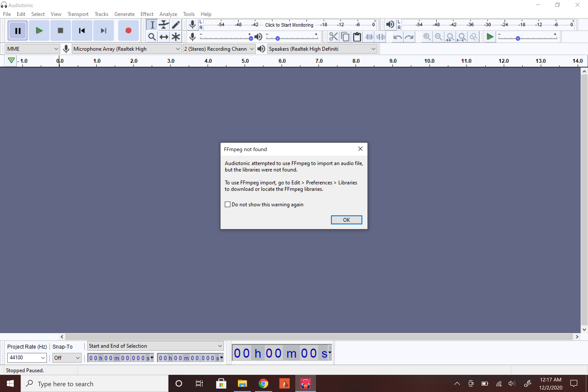Check Do not show this warning again
This screenshot has width=588, height=392.
[x=228, y=204]
